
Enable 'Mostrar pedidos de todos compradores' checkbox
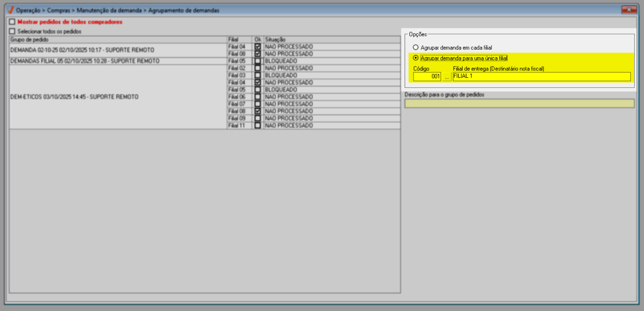pyautogui.click(x=12, y=22)
